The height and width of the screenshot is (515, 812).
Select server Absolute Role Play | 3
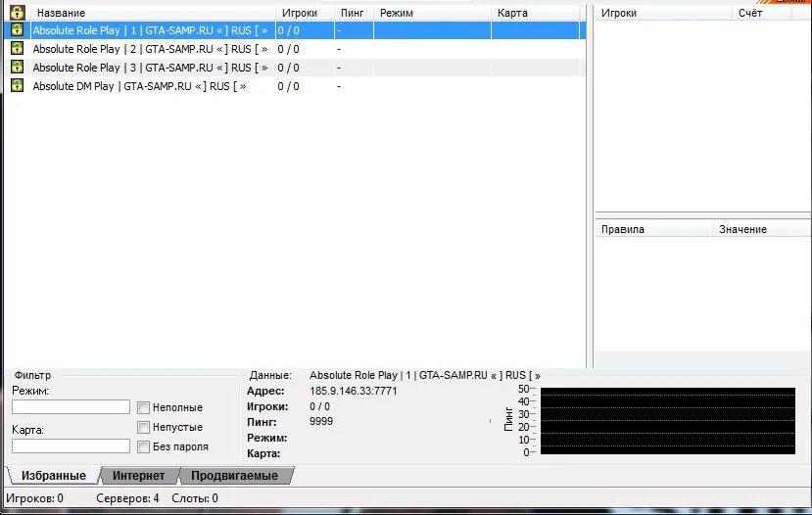click(x=295, y=68)
